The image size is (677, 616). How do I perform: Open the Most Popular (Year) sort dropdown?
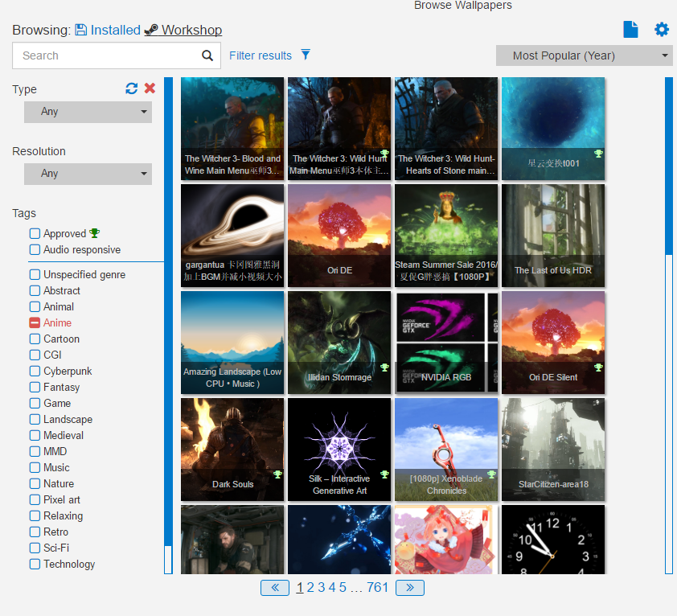click(x=585, y=55)
